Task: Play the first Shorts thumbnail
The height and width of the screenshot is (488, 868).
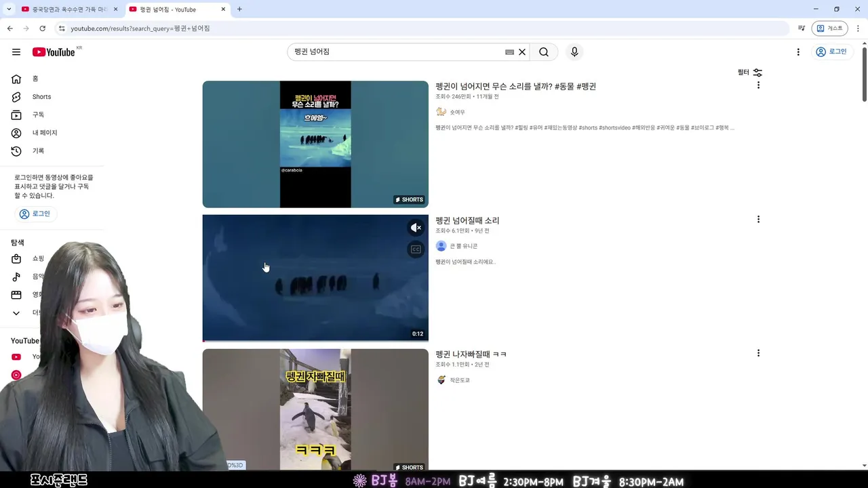Action: coord(315,144)
